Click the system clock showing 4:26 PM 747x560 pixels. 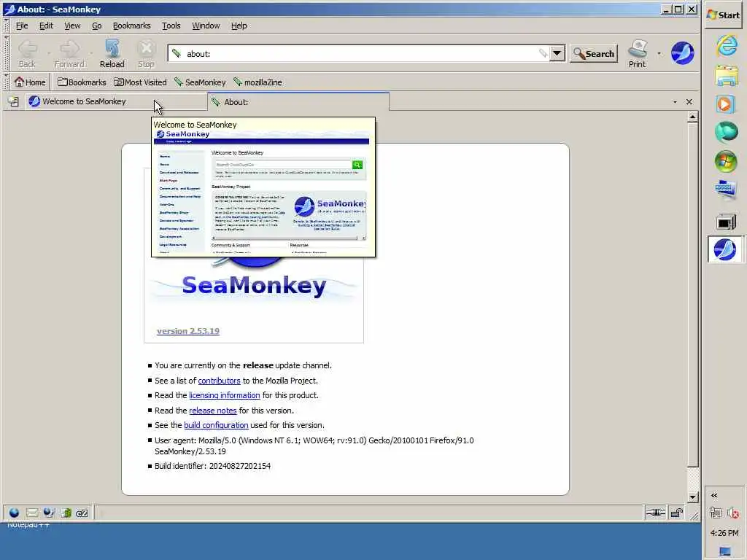click(724, 533)
